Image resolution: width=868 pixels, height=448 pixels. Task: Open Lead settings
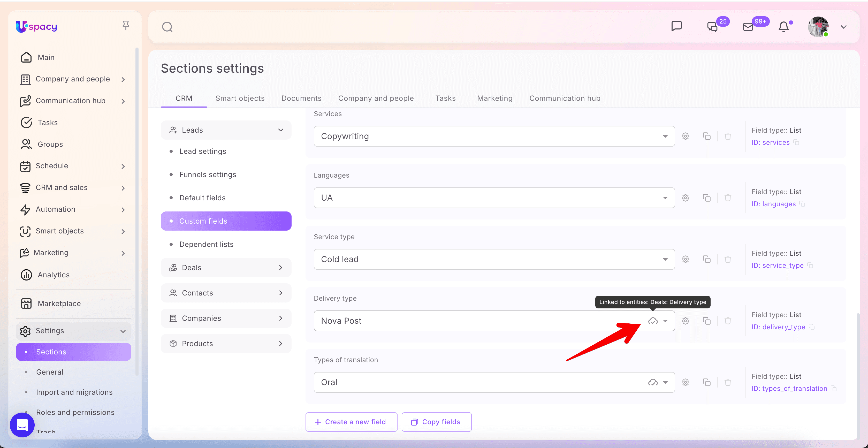202,151
